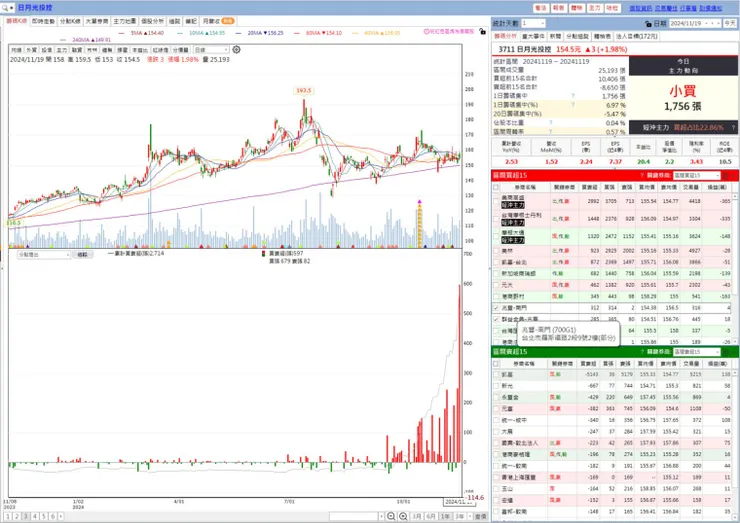Tick checkbox for 玉山 row

click(496, 489)
